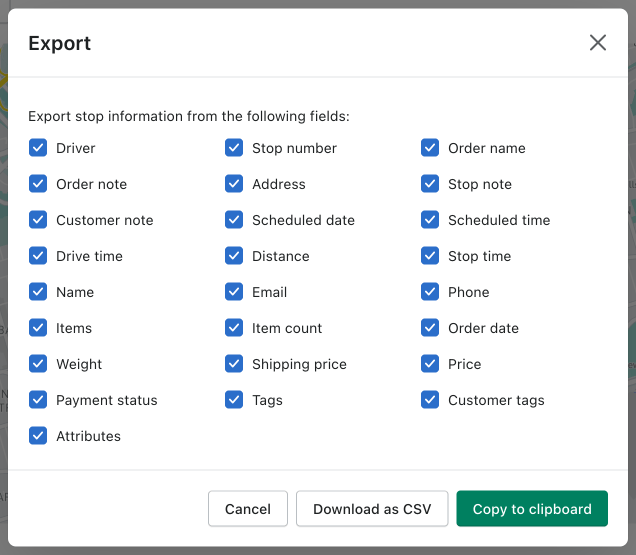Viewport: 636px width, 555px height.
Task: Toggle the Stop note checkbox
Action: pyautogui.click(x=430, y=184)
